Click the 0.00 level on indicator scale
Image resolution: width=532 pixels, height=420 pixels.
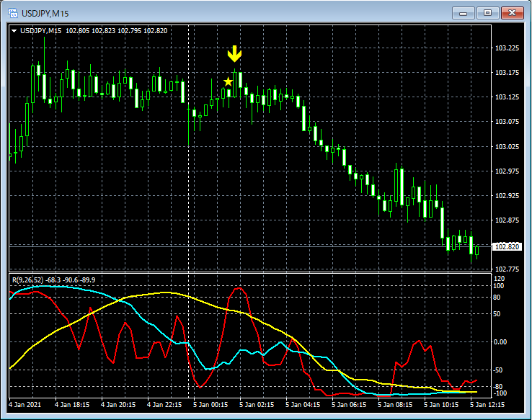pos(501,341)
